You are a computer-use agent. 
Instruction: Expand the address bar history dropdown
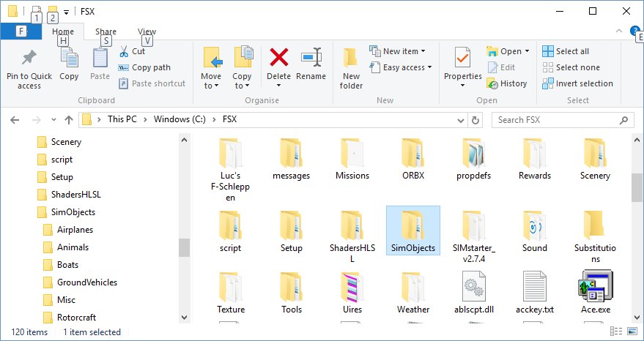tap(461, 120)
